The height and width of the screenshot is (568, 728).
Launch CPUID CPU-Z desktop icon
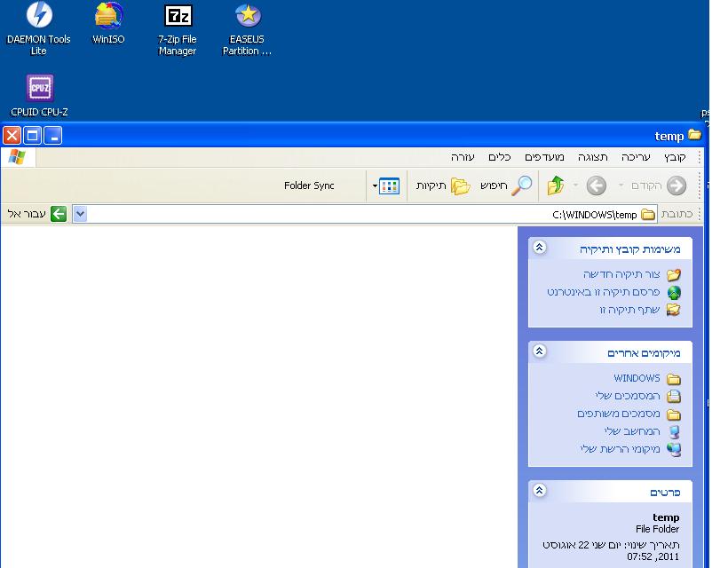coord(39,89)
